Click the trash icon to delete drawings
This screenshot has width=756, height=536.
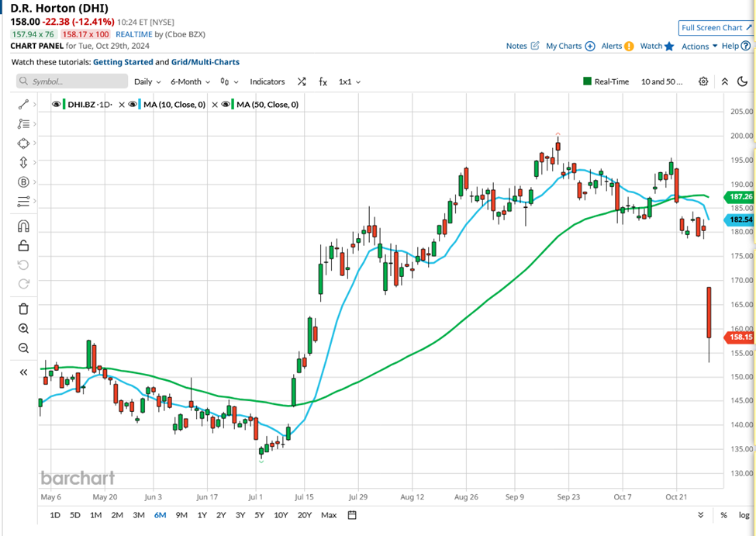(x=22, y=309)
